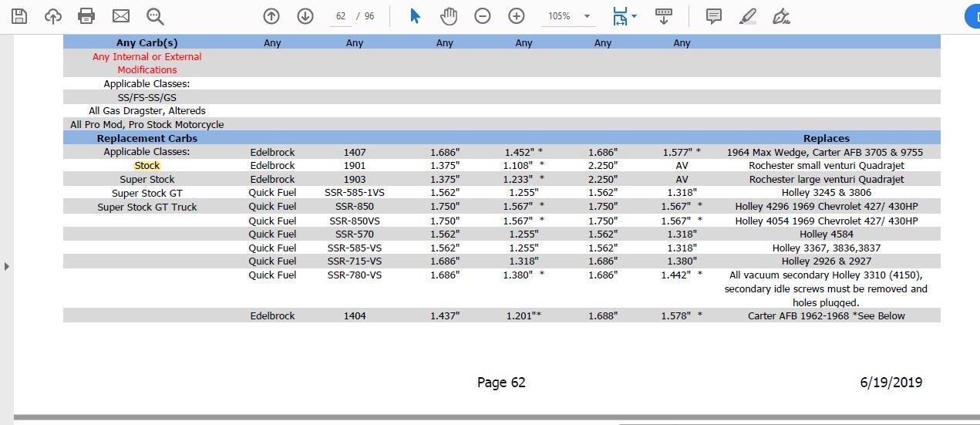
Task: Click the Replaces column header
Action: click(x=826, y=138)
